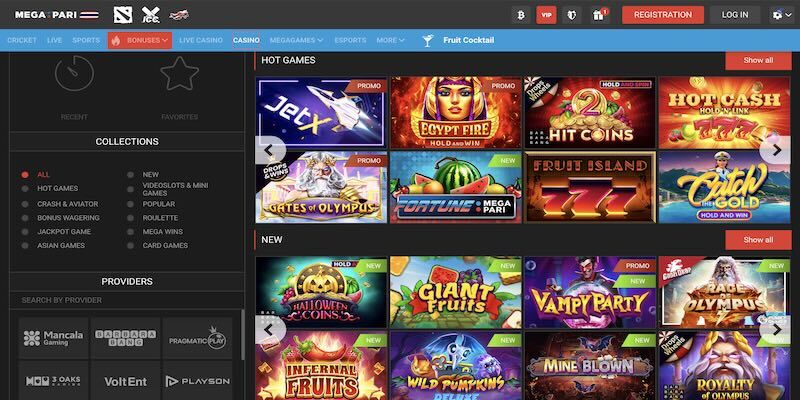
Task: Open Recent games clock icon
Action: tap(74, 73)
